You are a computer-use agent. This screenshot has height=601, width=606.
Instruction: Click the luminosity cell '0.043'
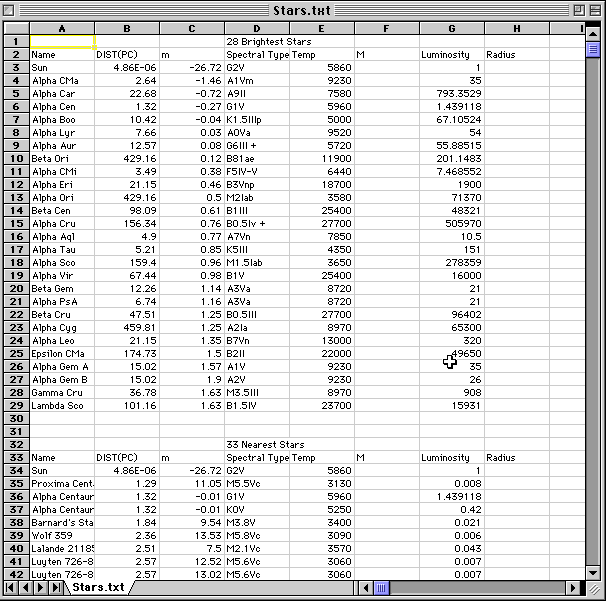coord(452,549)
